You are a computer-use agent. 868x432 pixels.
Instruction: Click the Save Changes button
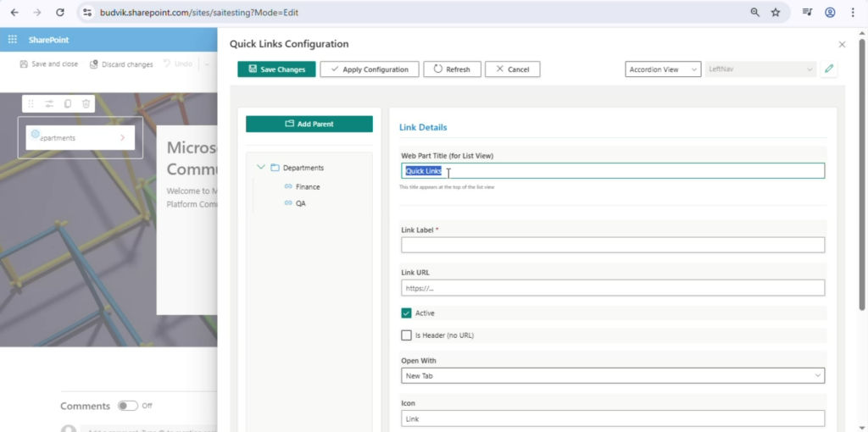276,69
